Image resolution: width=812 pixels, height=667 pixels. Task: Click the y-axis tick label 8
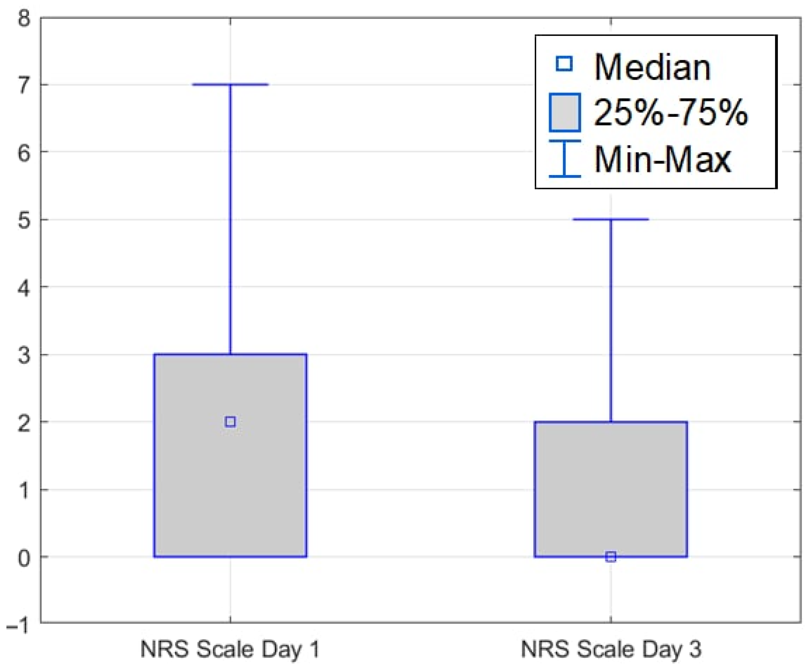tap(24, 18)
